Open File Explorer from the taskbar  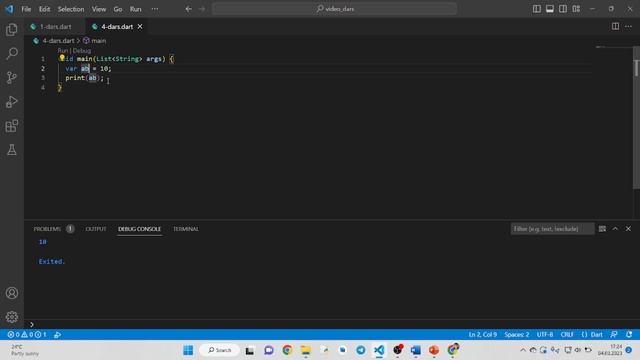[x=306, y=350]
